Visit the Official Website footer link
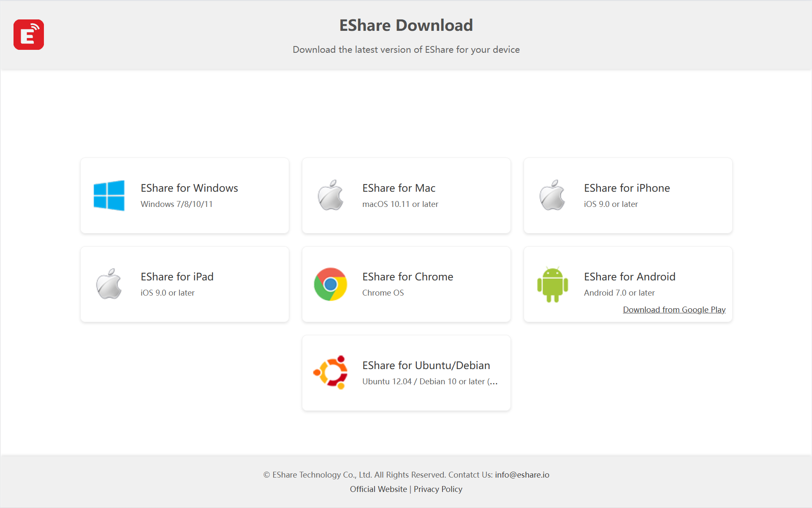This screenshot has width=812, height=508. click(378, 489)
